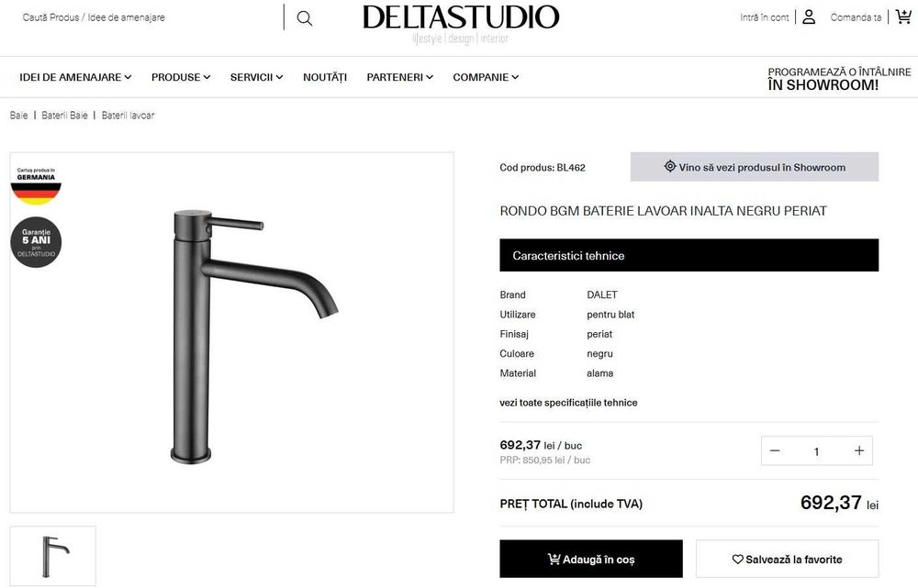918x588 pixels.
Task: Expand the COMPANIE menu
Action: point(486,77)
